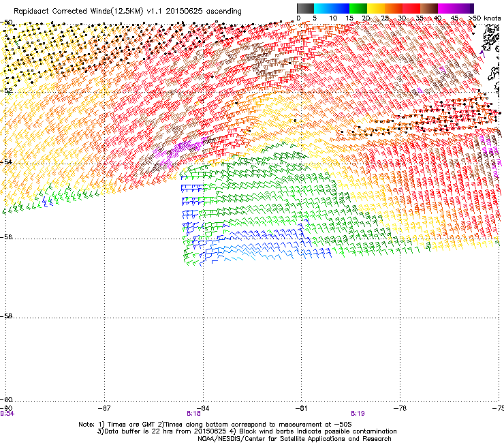
Task: Click the '-87' longitude label
Action: click(104, 408)
